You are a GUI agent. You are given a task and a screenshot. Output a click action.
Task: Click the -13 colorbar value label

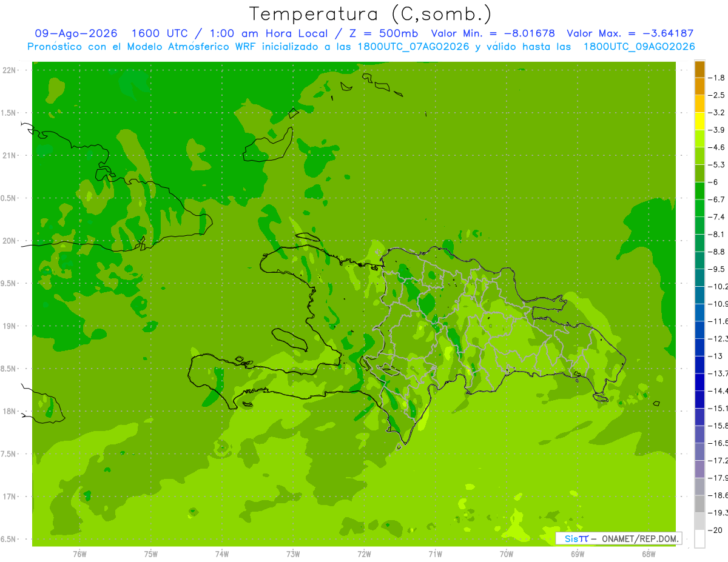click(716, 356)
